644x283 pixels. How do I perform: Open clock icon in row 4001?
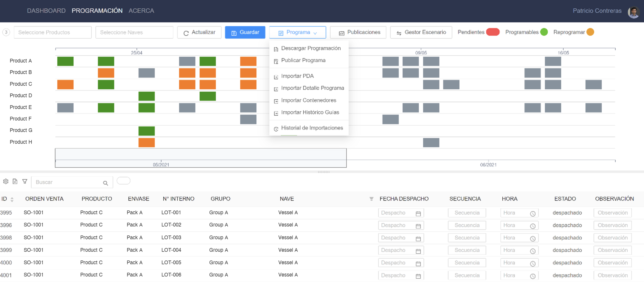coord(532,276)
